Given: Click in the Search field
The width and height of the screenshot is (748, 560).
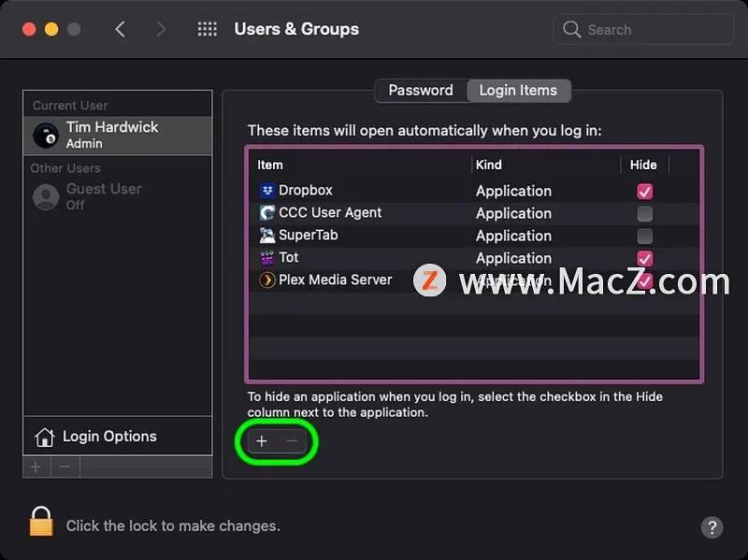Looking at the screenshot, I should [x=643, y=30].
